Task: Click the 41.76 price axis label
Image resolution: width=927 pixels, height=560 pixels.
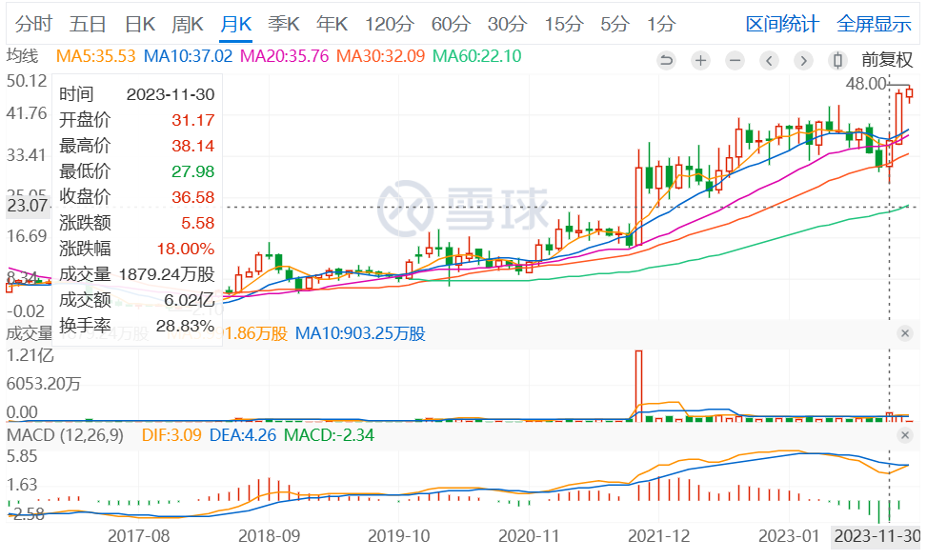Action: point(27,112)
